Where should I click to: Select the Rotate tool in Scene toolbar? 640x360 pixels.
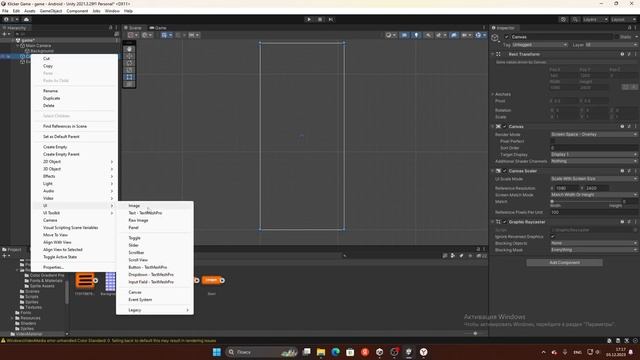click(x=129, y=63)
